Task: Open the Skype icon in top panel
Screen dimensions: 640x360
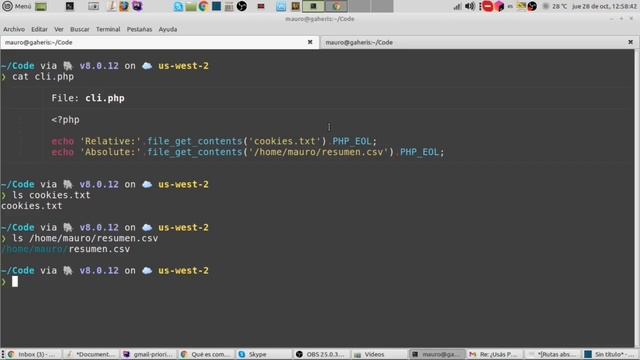Action: point(178,6)
